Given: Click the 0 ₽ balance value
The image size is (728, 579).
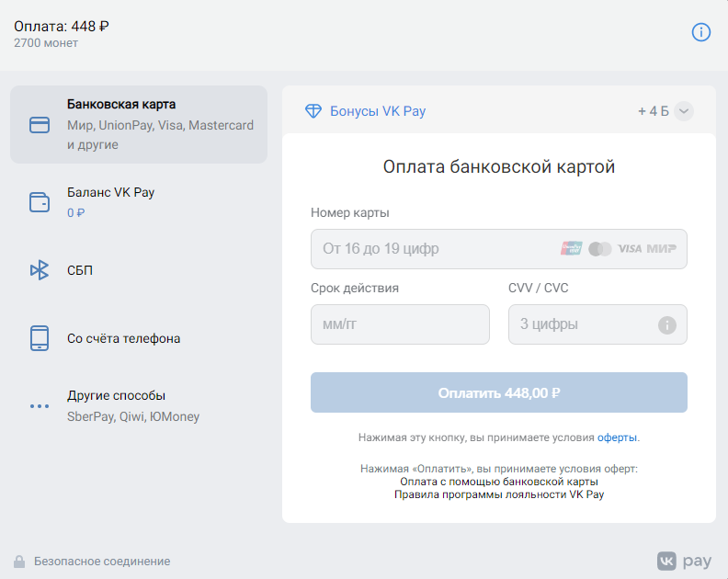Looking at the screenshot, I should [75, 212].
